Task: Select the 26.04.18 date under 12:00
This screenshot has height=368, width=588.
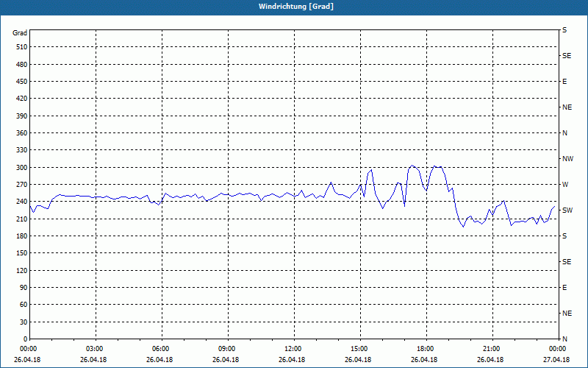Action: point(292,359)
